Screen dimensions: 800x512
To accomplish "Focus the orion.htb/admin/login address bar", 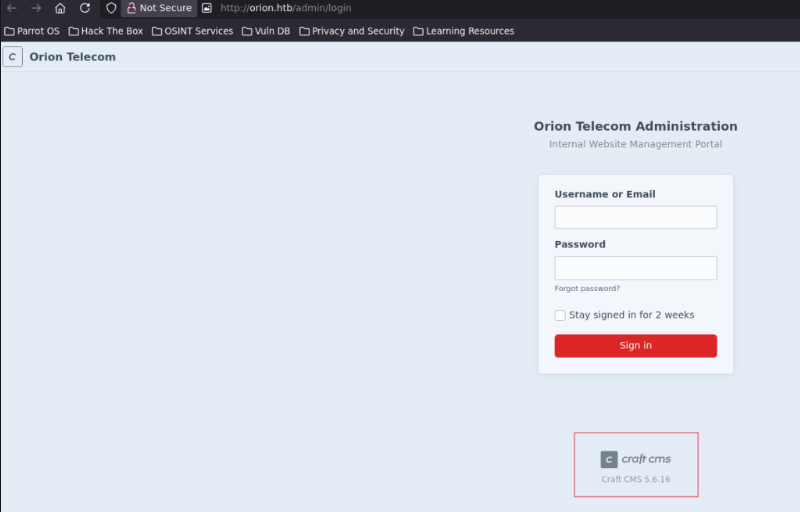I will point(286,8).
